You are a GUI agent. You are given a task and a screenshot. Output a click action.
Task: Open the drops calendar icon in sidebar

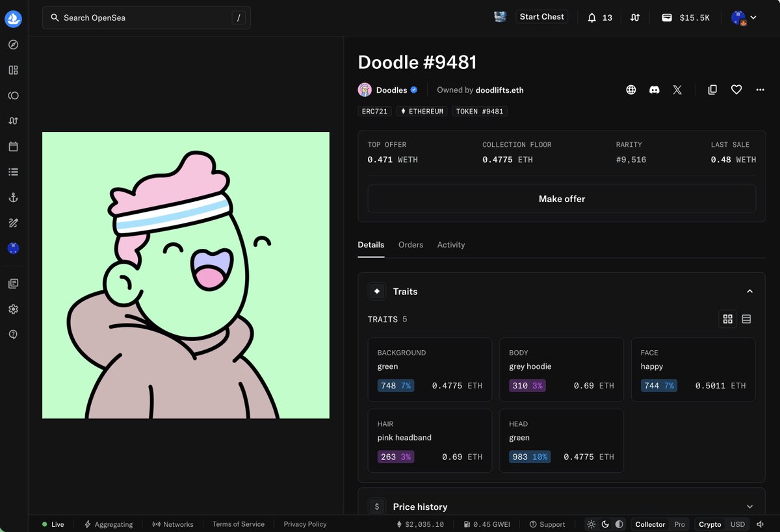13,146
